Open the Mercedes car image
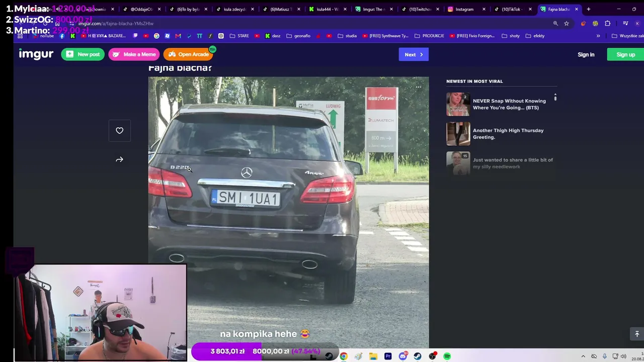Viewport: 644px width, 362px height. 288,212
